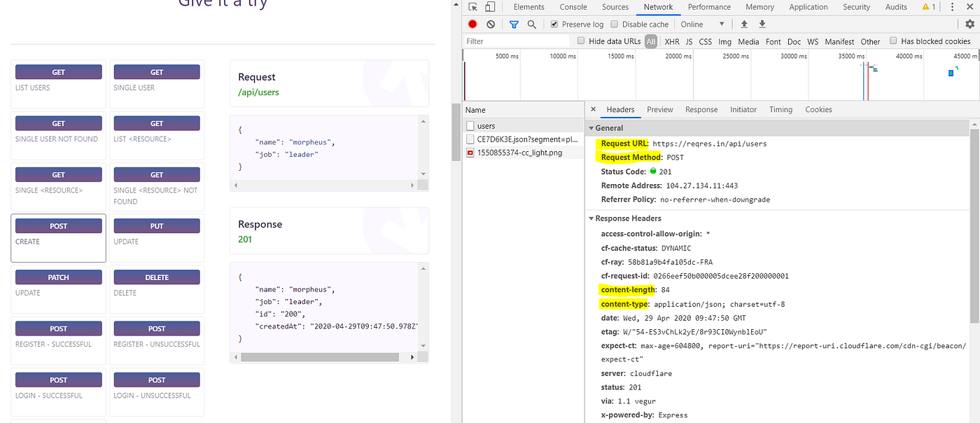
Task: Export HAR file via the download arrow icon
Action: coord(762,24)
